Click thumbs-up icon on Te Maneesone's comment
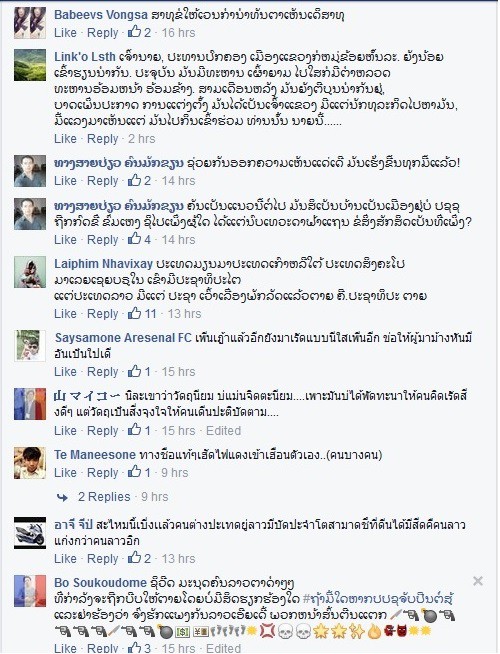The image size is (500, 654). click(134, 472)
